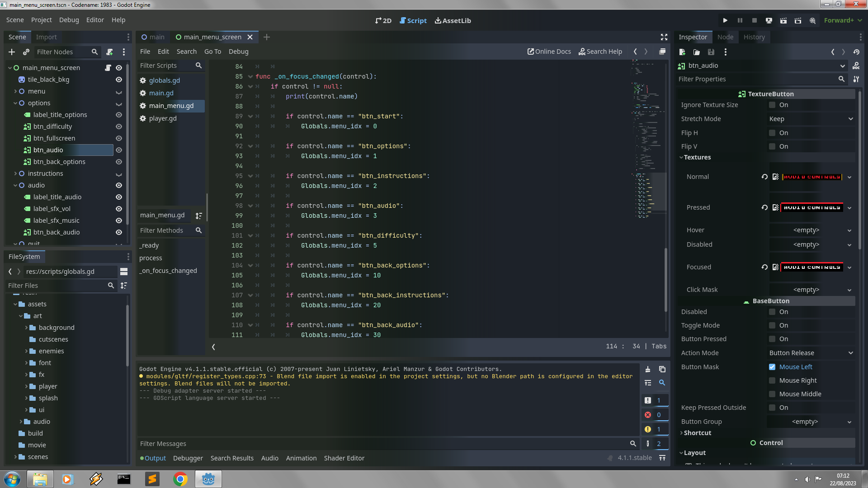
Task: Open the Debug menu in the script editor
Action: (239, 52)
